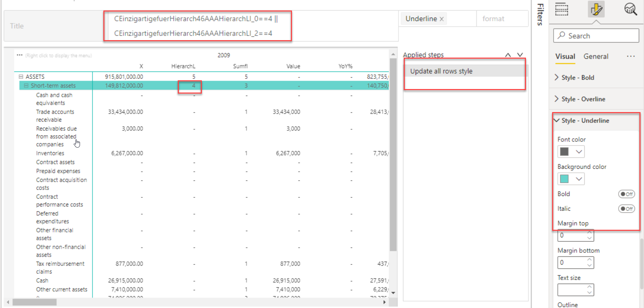The width and height of the screenshot is (644, 308).
Task: Click the 915,801,000.00 ASSETS value cell
Action: coord(124,76)
